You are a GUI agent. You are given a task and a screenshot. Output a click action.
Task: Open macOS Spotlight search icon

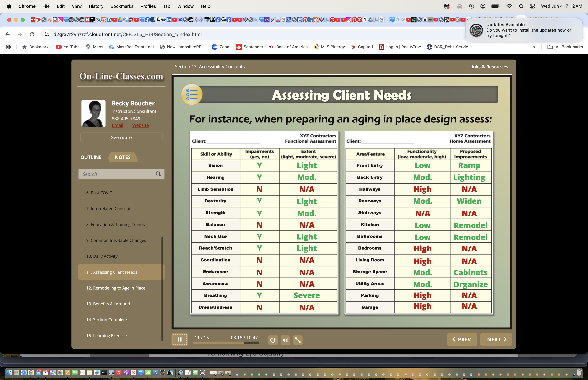521,6
